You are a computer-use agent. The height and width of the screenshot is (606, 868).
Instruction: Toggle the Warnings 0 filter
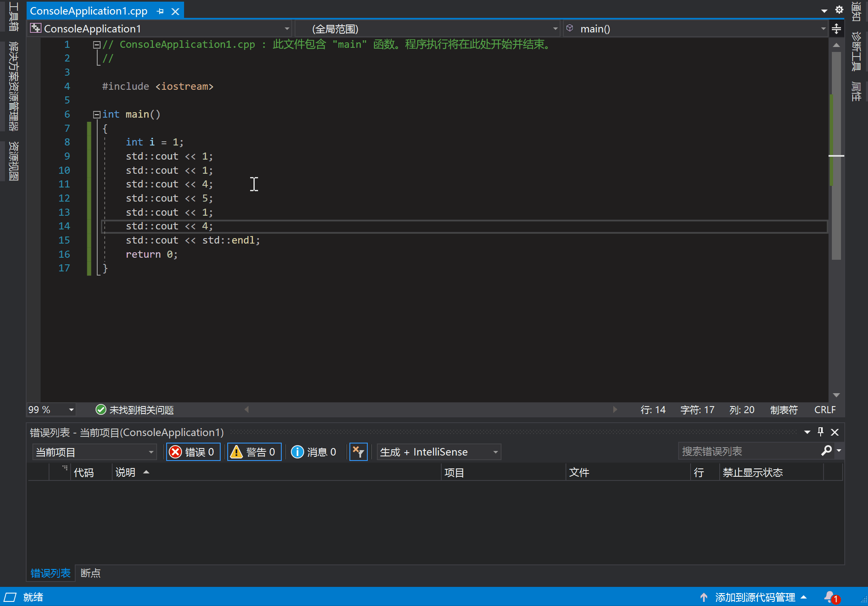pyautogui.click(x=254, y=452)
